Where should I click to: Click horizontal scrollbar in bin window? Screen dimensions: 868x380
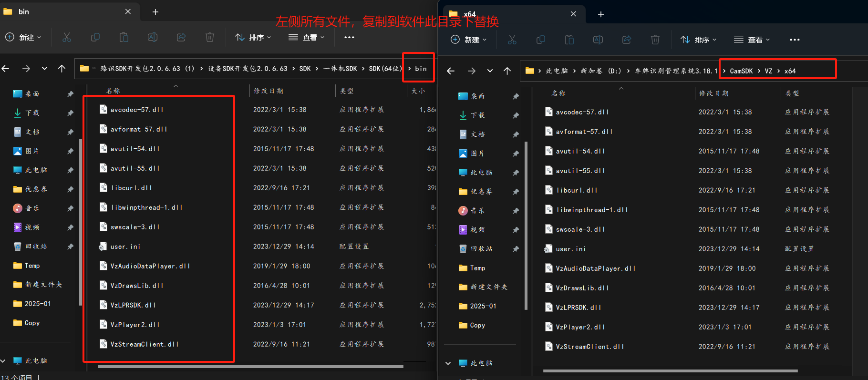coord(250,367)
